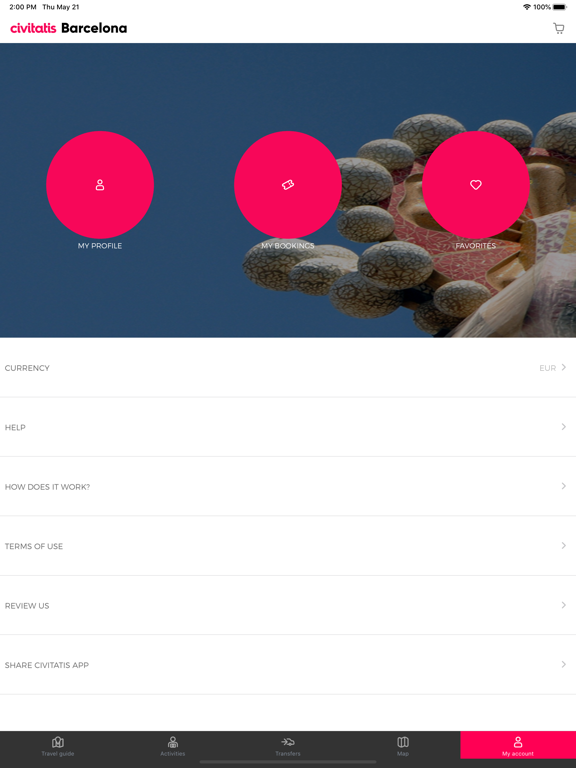Tap the Map icon in bottom bar
This screenshot has width=576, height=768.
(403, 742)
